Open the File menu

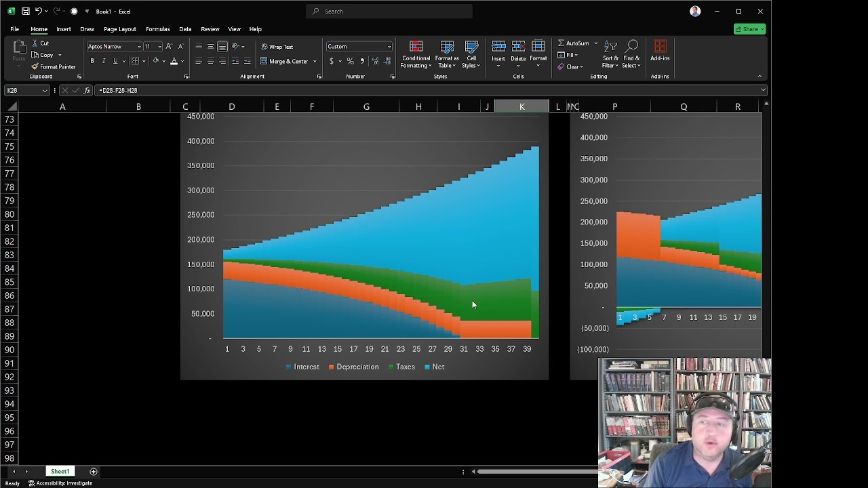pos(14,29)
